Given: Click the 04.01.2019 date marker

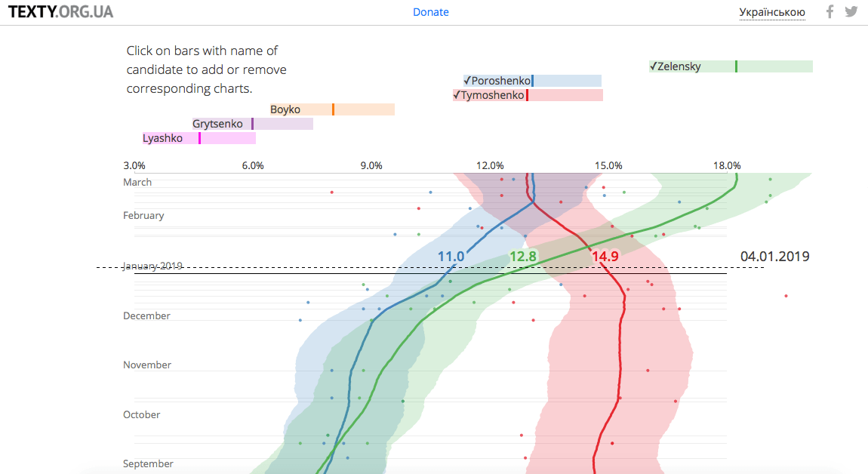Looking at the screenshot, I should click(x=774, y=257).
